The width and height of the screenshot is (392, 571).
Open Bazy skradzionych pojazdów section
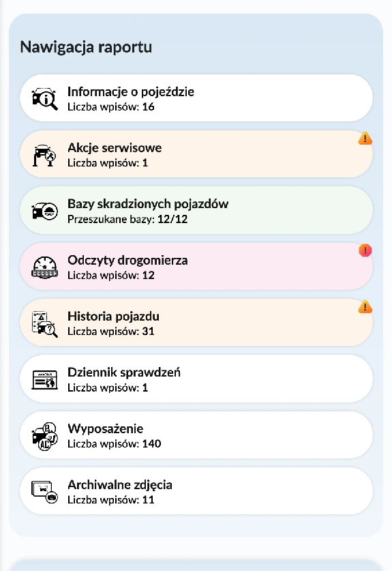coord(196,210)
